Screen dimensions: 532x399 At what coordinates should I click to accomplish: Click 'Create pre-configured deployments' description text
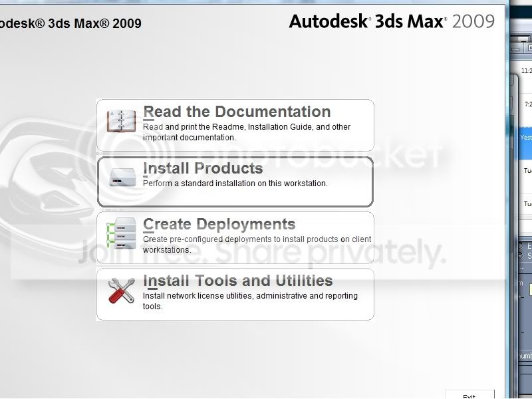257,244
